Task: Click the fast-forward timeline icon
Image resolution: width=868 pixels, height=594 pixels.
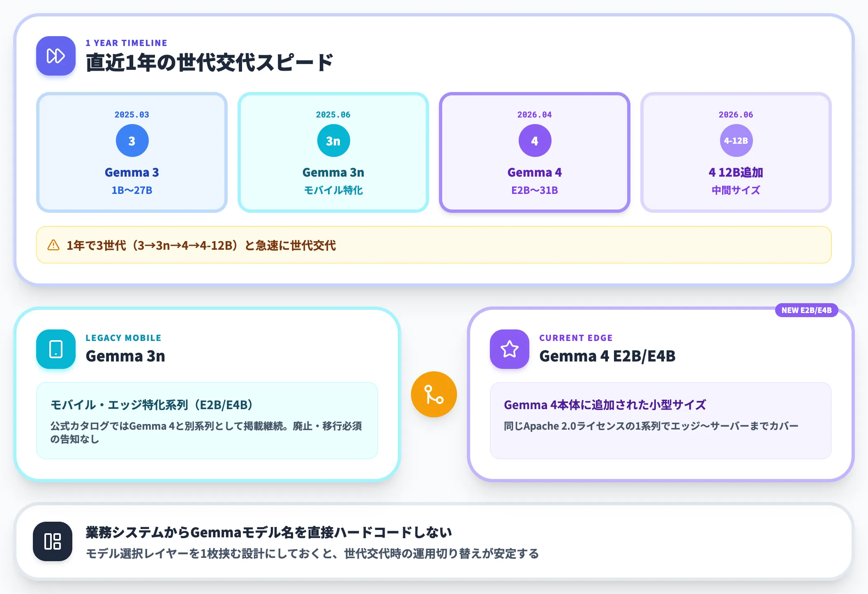Action: click(x=56, y=56)
